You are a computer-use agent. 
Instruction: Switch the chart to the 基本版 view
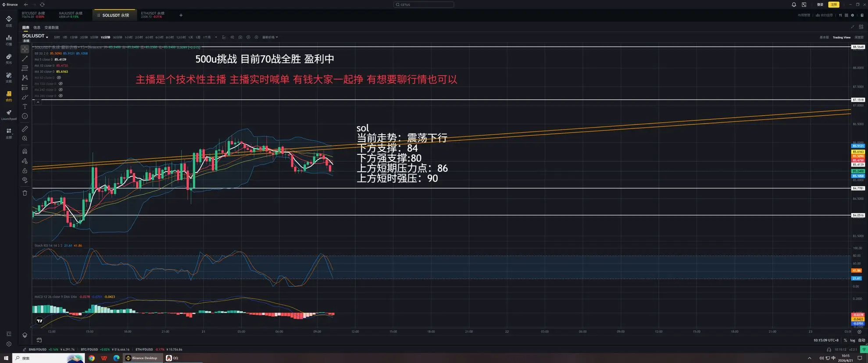(x=824, y=37)
